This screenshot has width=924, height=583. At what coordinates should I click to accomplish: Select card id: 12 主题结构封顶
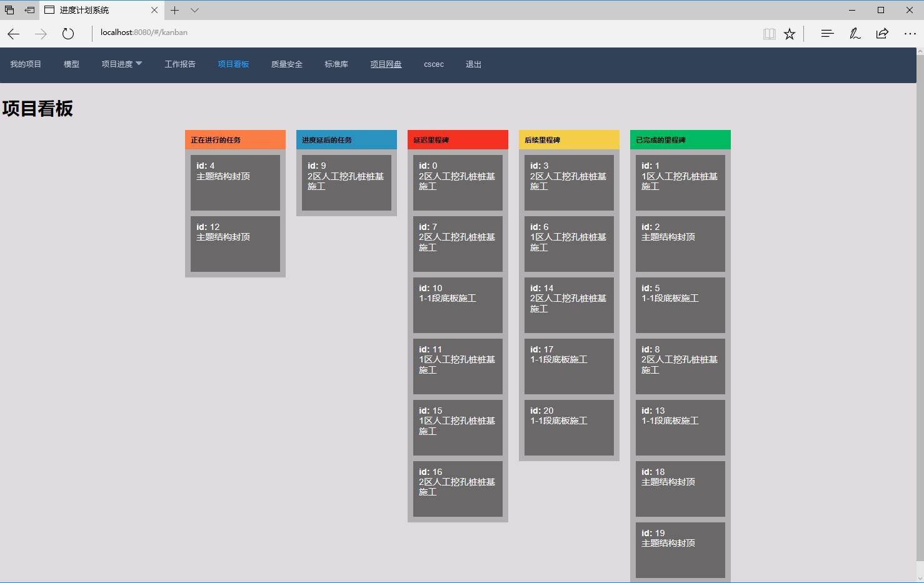pyautogui.click(x=235, y=244)
